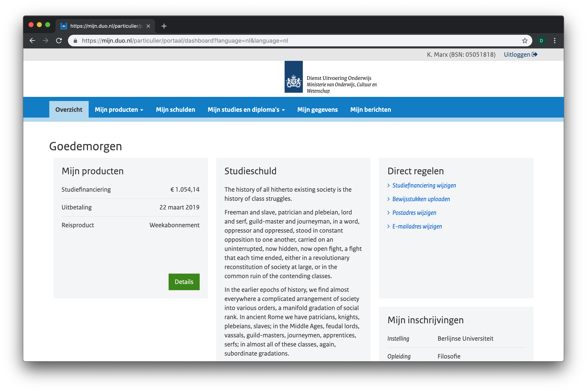Screen dimensions: 587x392
Task: Open a new tab with plus icon
Action: click(164, 26)
